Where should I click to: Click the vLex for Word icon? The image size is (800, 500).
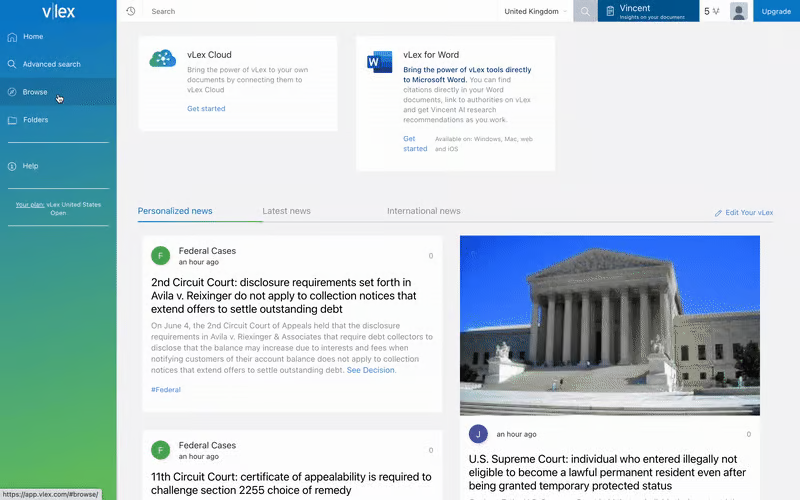click(380, 62)
